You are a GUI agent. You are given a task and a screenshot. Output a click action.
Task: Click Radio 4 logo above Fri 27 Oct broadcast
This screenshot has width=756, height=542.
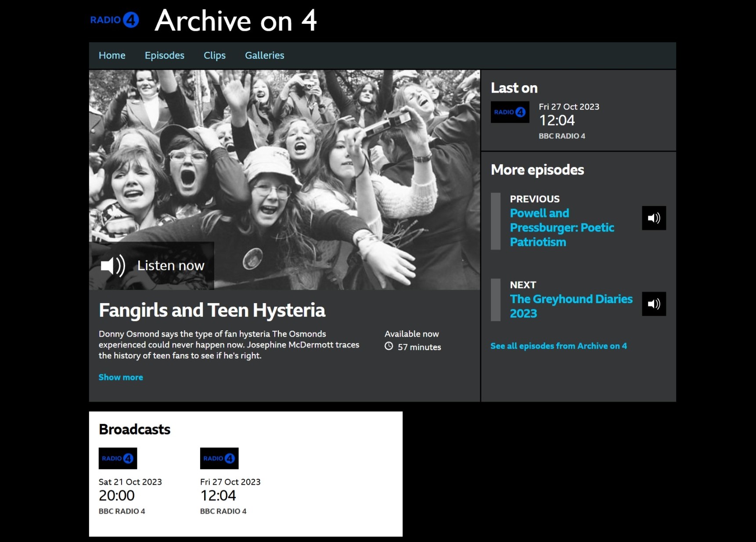(219, 459)
